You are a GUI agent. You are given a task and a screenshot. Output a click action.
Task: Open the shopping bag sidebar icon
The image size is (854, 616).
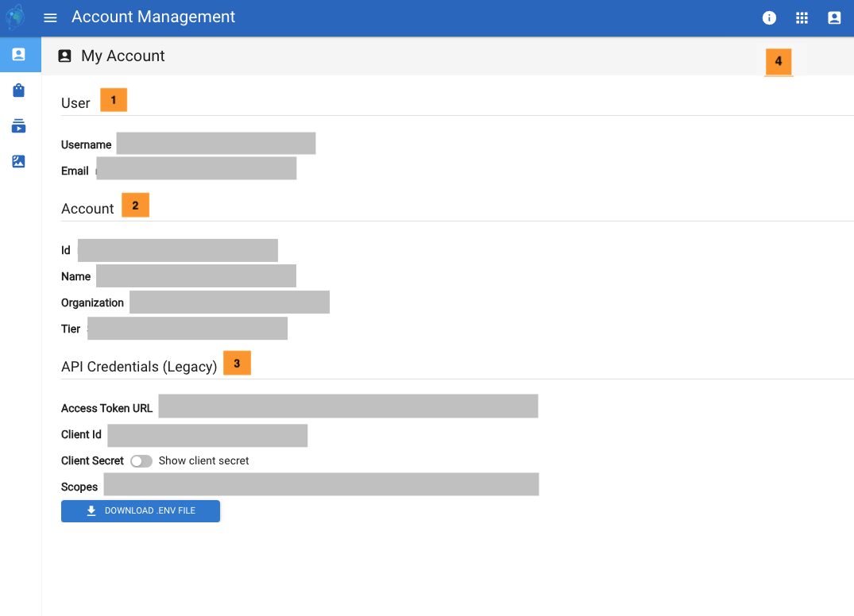pos(20,90)
